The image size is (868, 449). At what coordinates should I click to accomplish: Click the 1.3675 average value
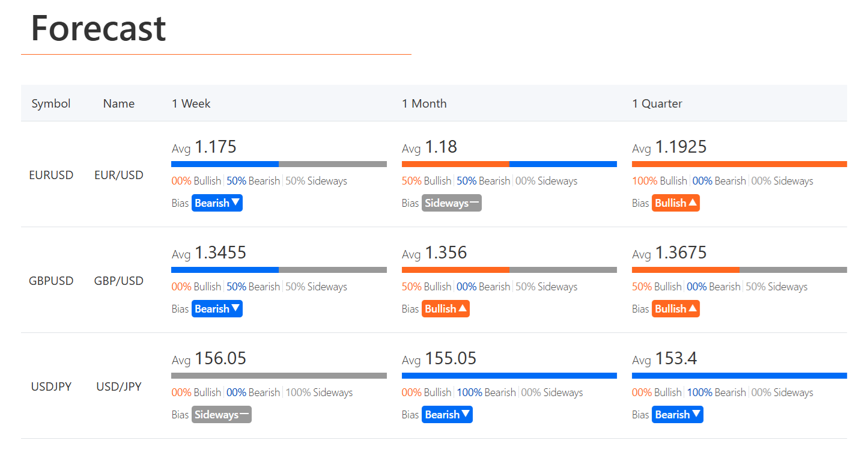pyautogui.click(x=681, y=252)
